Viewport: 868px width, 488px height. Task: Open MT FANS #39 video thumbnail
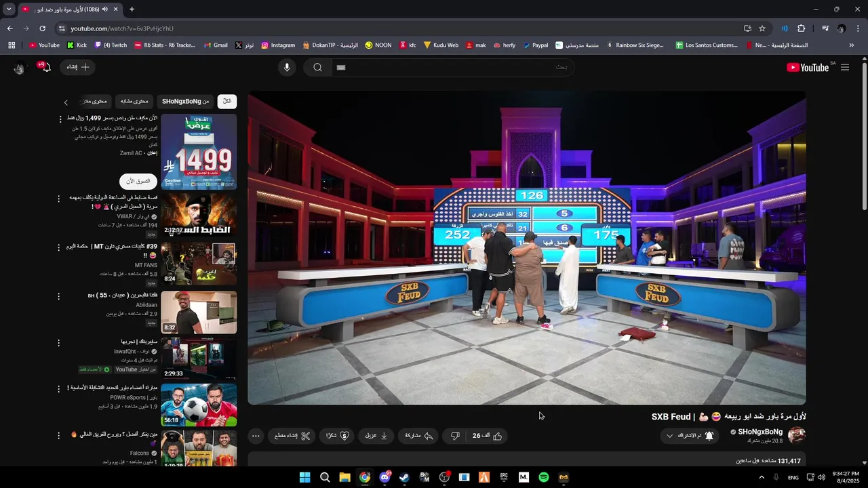199,263
